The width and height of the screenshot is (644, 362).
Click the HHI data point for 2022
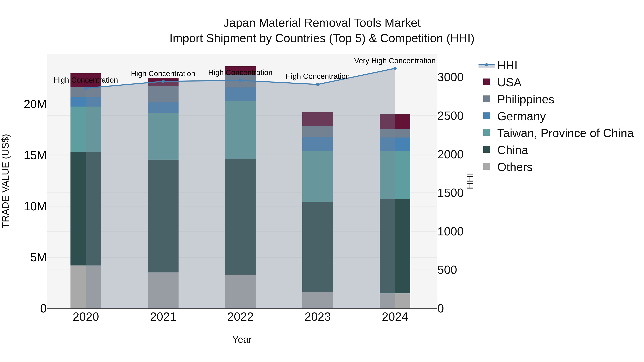(x=240, y=80)
